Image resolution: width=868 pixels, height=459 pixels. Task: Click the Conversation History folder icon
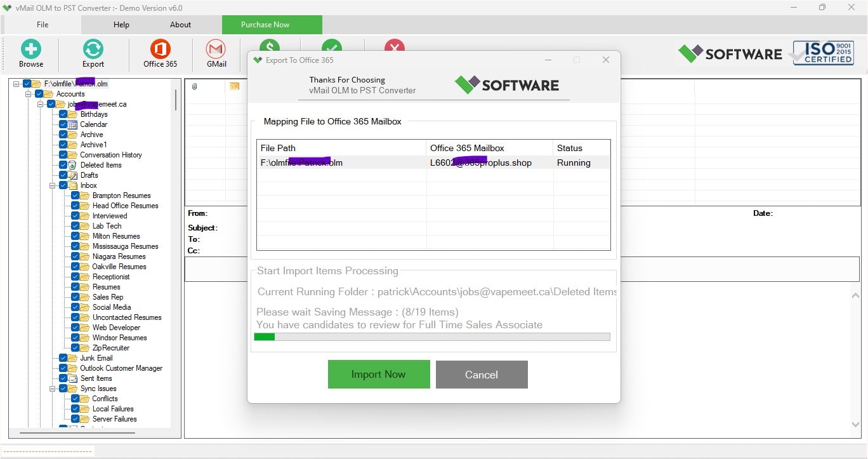[72, 155]
